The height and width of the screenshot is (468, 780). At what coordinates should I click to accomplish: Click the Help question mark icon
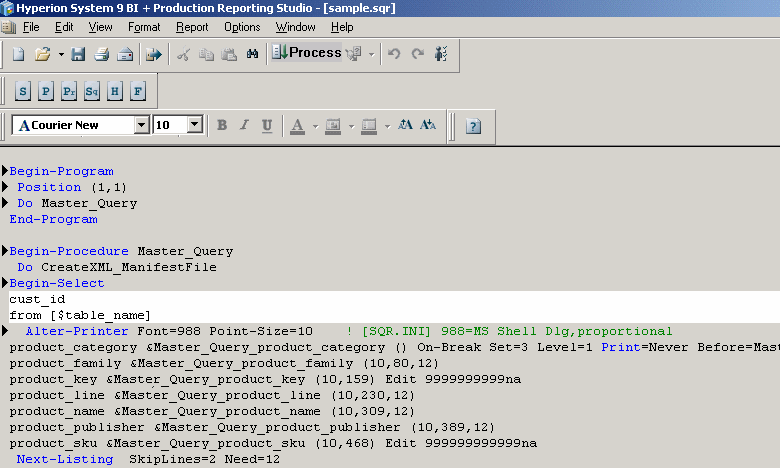(473, 126)
